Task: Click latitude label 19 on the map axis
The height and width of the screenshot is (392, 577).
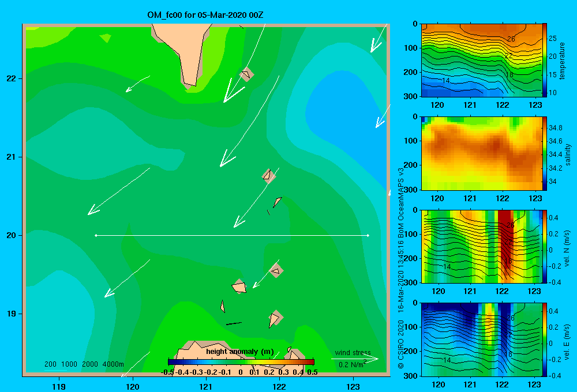Action: click(x=12, y=314)
